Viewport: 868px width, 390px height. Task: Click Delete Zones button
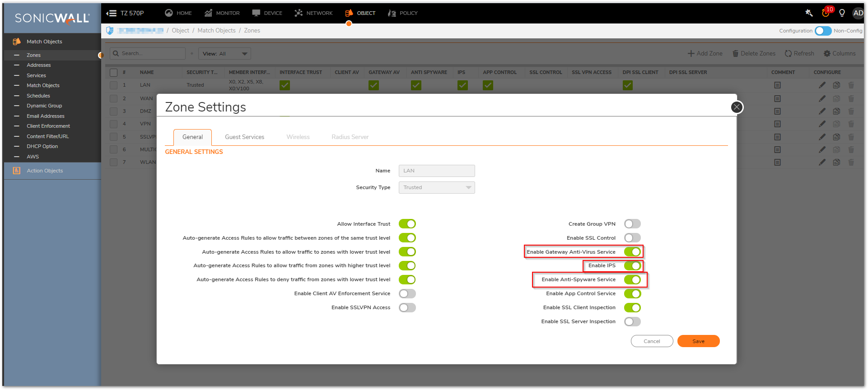[x=754, y=53]
